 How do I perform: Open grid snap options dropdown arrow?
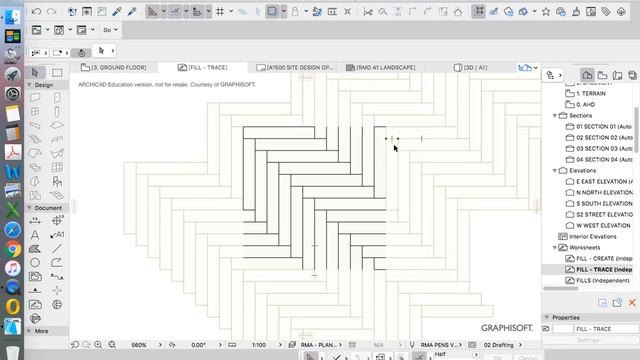[x=231, y=11]
